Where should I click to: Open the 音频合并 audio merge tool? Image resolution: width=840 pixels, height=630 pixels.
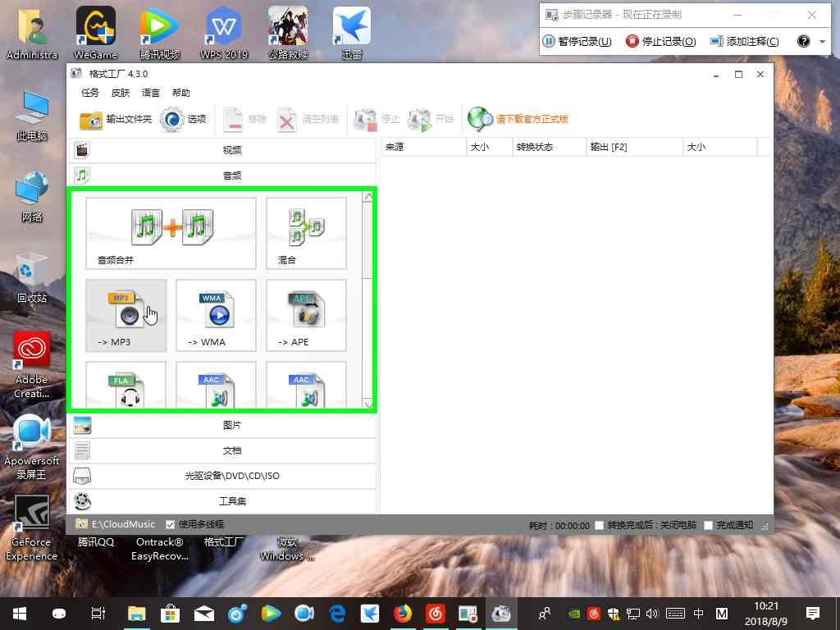click(170, 232)
